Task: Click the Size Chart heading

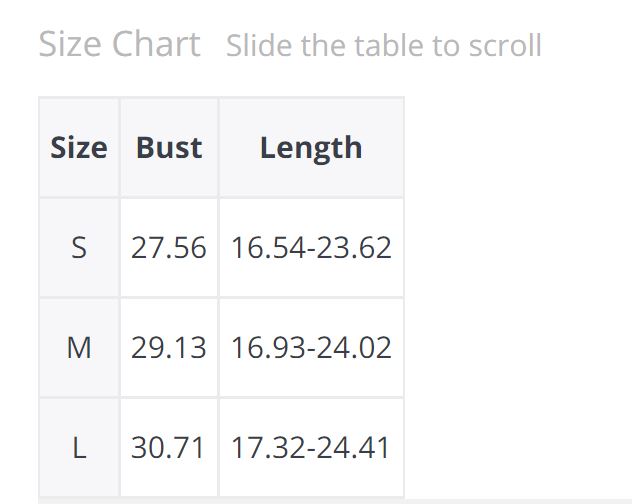Action: click(119, 45)
